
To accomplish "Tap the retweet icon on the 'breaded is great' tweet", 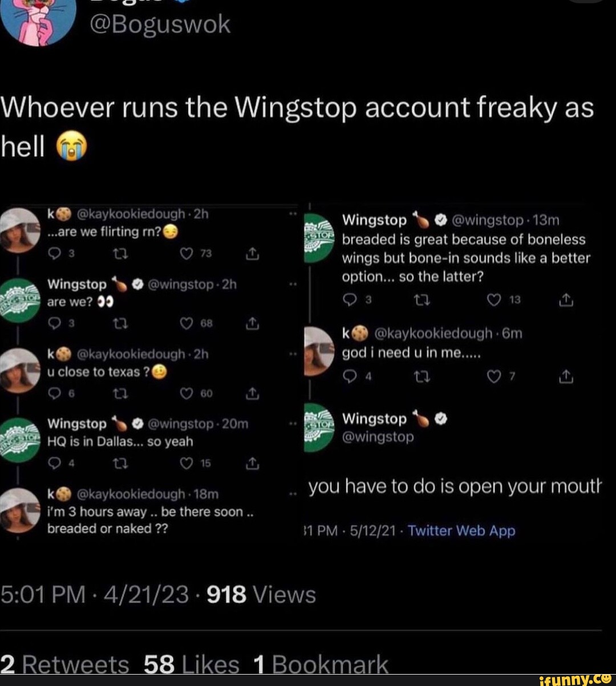I will coord(422,300).
